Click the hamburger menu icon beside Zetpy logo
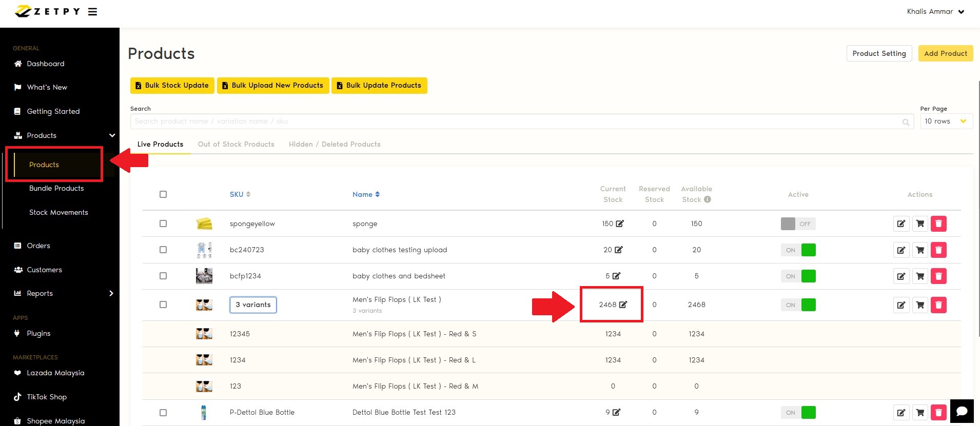This screenshot has height=426, width=980. point(92,12)
